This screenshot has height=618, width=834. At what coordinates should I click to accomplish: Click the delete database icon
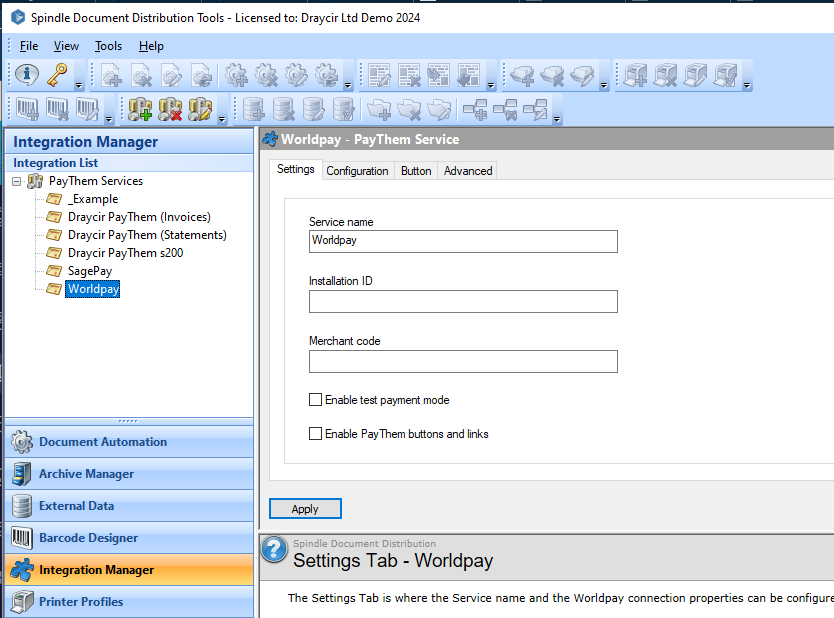coord(283,109)
